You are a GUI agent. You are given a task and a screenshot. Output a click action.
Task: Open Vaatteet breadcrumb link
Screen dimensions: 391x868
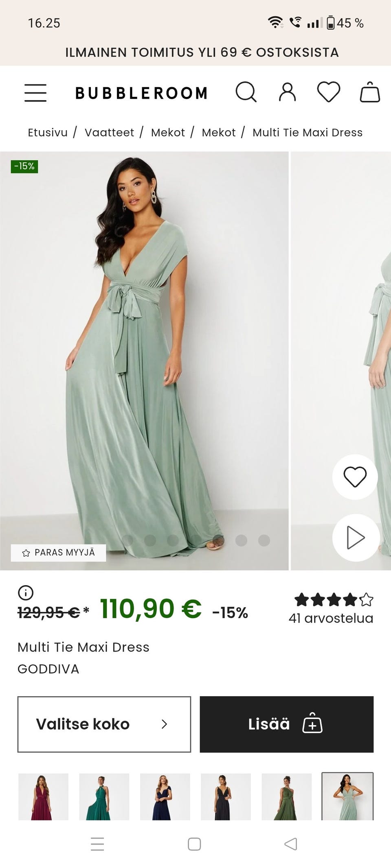(x=109, y=133)
